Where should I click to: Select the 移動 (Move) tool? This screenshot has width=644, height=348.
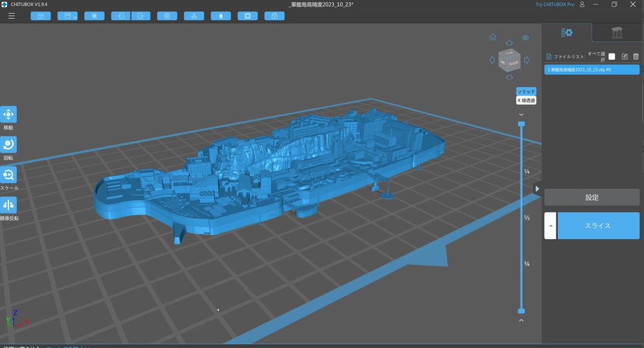9,115
